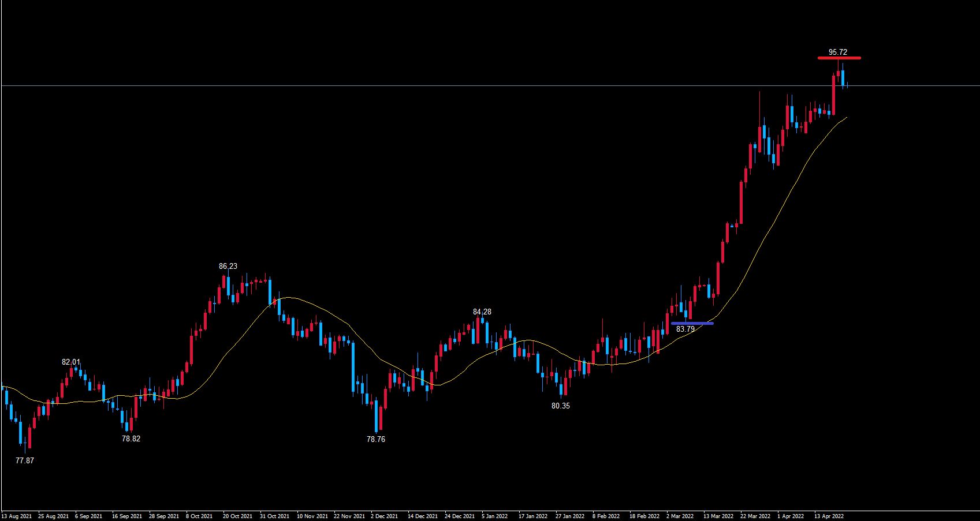Click the 22 Nov 2021 date label
The width and height of the screenshot is (980, 521).
point(349,516)
